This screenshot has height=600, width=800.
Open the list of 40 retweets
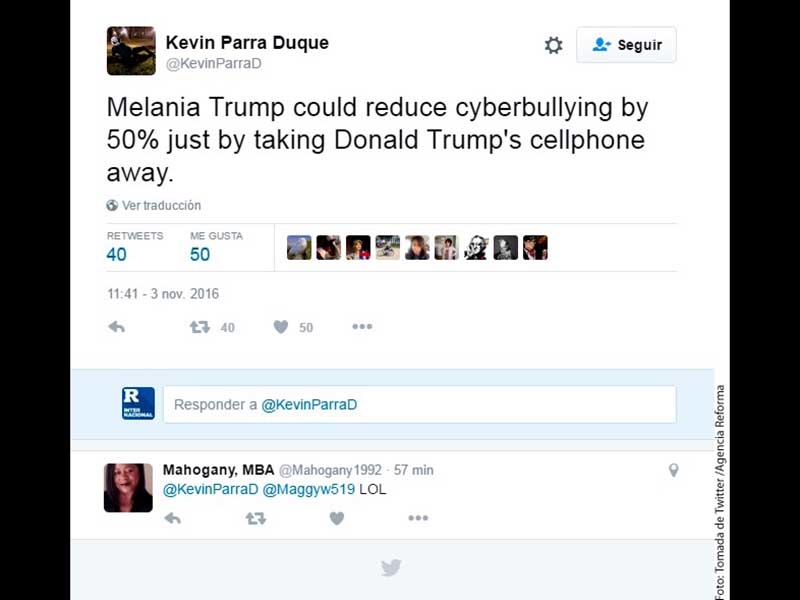(135, 246)
